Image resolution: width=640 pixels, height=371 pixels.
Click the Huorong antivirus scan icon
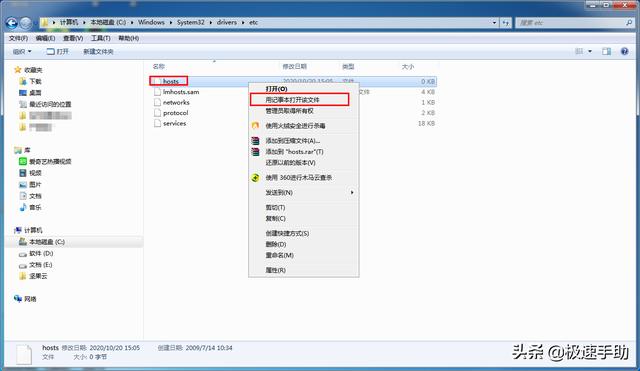(x=256, y=126)
